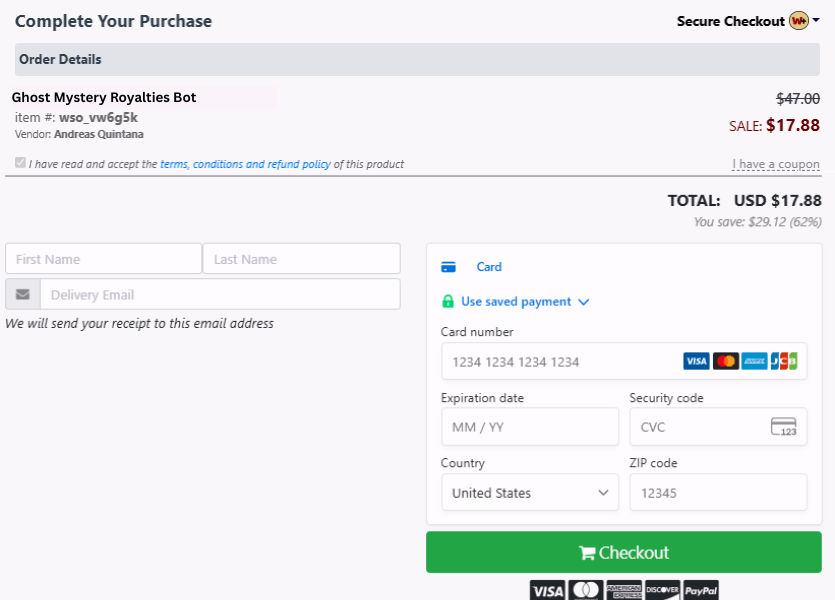Viewport: 835px width, 600px height.
Task: Click the Visa logo in card number field
Action: pyautogui.click(x=696, y=361)
